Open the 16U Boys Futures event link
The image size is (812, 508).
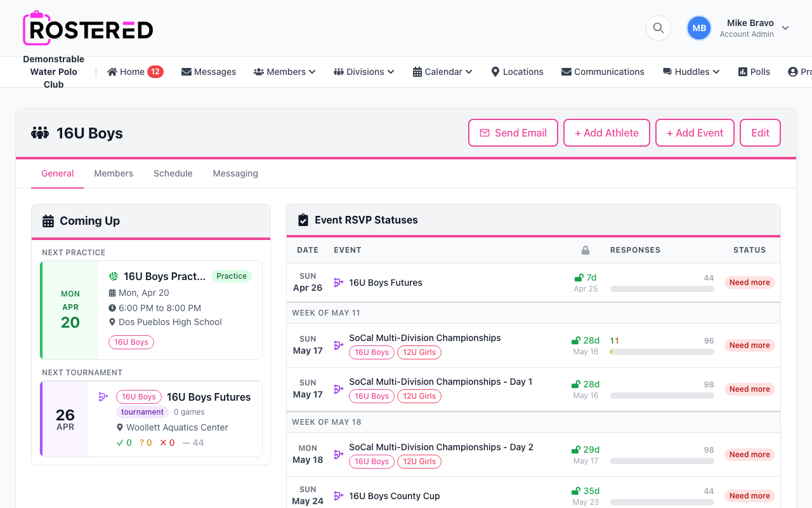click(386, 283)
